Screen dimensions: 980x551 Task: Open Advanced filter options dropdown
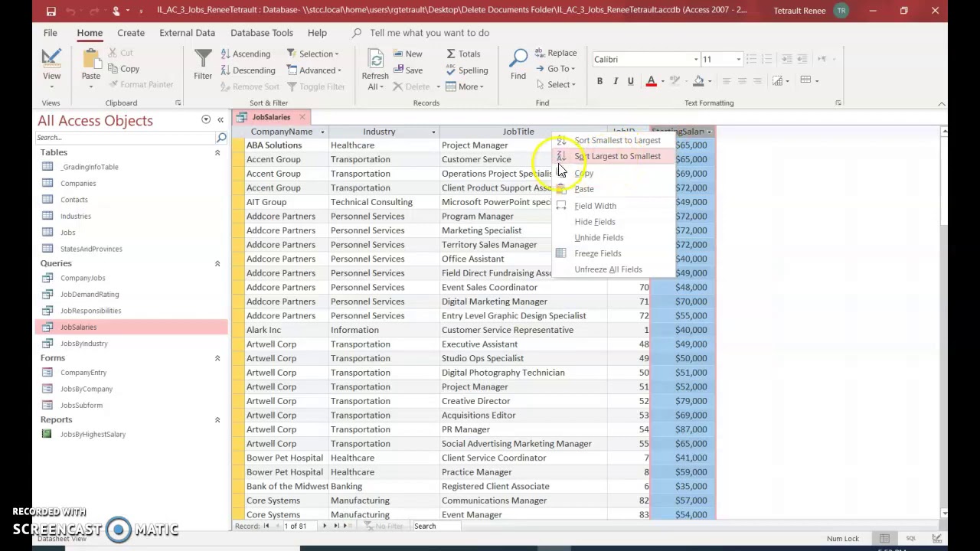[314, 70]
